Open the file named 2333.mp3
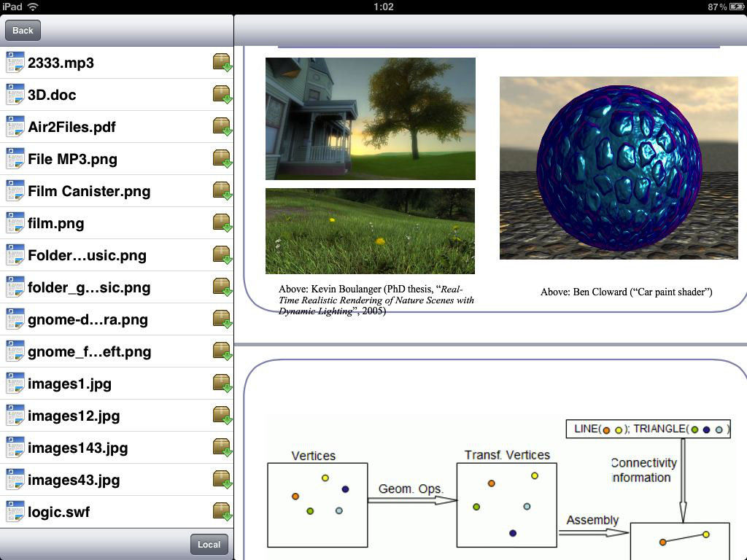 pyautogui.click(x=61, y=63)
